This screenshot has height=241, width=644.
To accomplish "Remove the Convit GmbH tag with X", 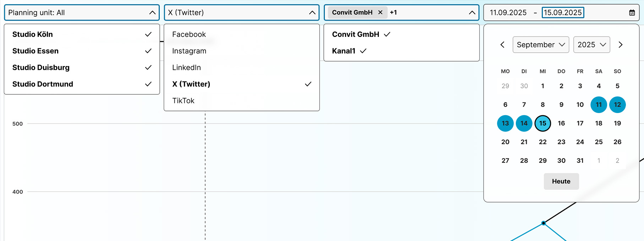I will (380, 12).
